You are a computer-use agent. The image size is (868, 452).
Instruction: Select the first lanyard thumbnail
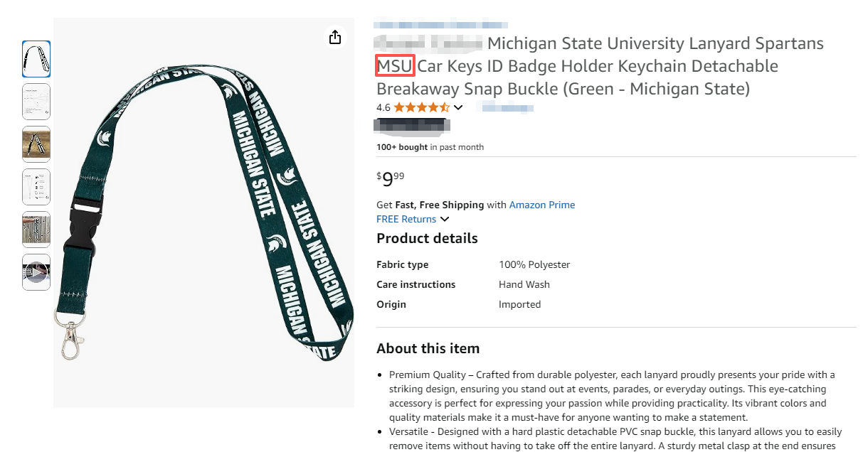click(36, 59)
